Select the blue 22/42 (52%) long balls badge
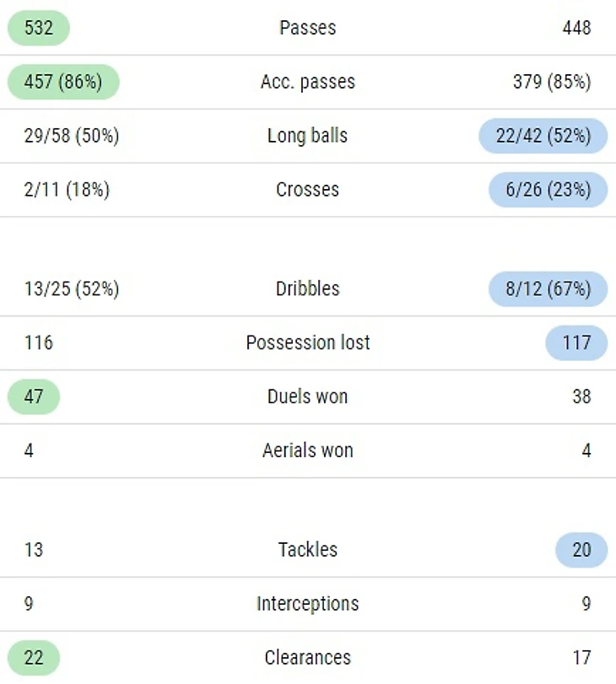616x684 pixels. 543,136
